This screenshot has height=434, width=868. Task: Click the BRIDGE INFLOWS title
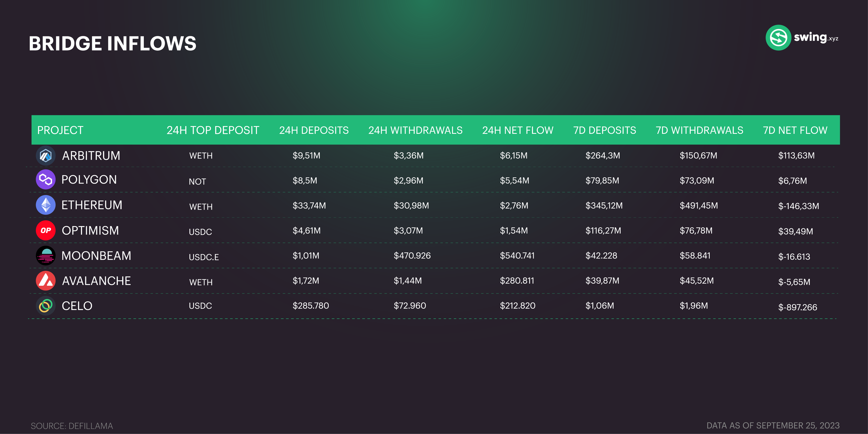pos(112,44)
